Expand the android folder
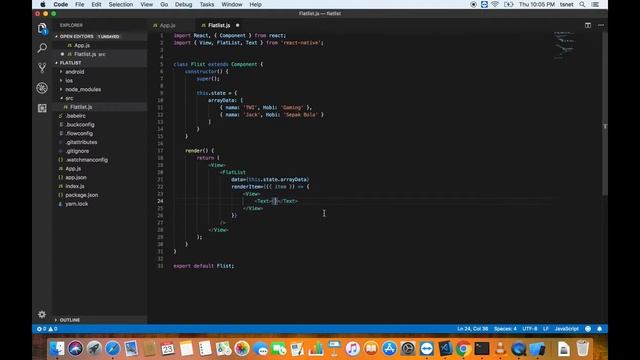This screenshot has height=360, width=640. tap(75, 72)
